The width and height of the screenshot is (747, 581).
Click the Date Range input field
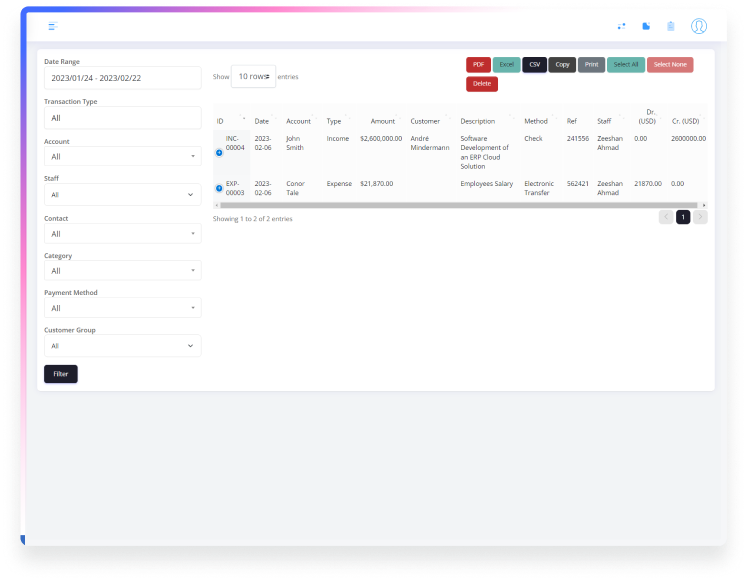coord(122,78)
